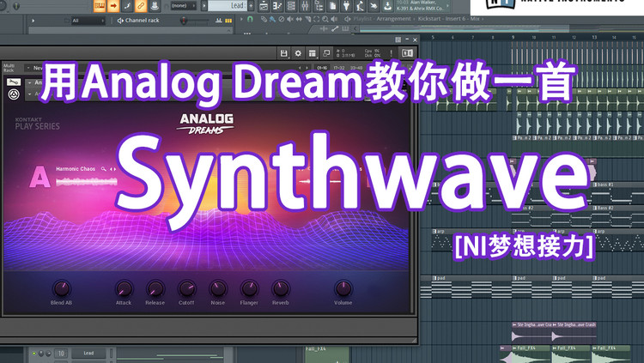Select the playlist Slip tool

(299, 19)
